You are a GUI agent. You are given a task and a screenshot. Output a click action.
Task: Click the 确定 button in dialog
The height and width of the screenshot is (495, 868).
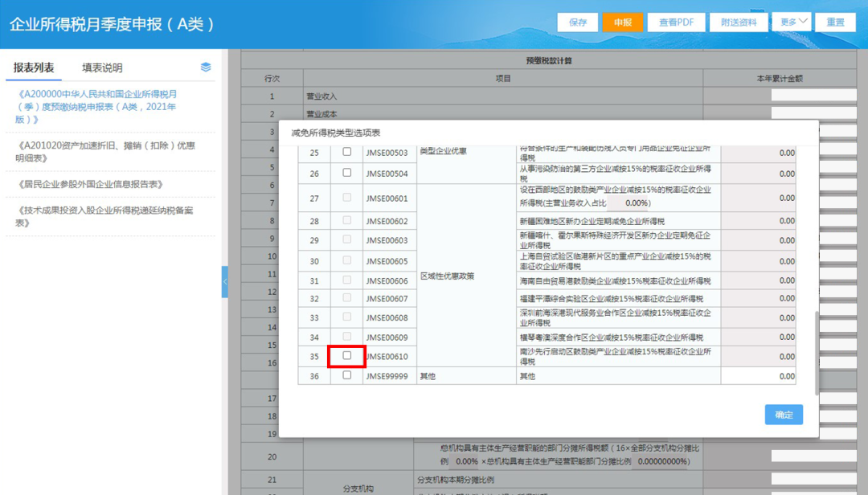784,415
